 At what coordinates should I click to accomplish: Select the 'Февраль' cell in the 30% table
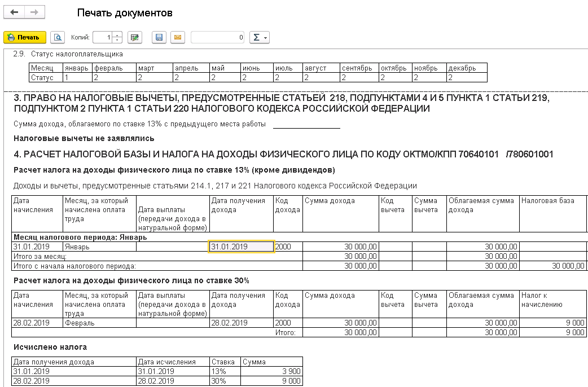(99, 323)
